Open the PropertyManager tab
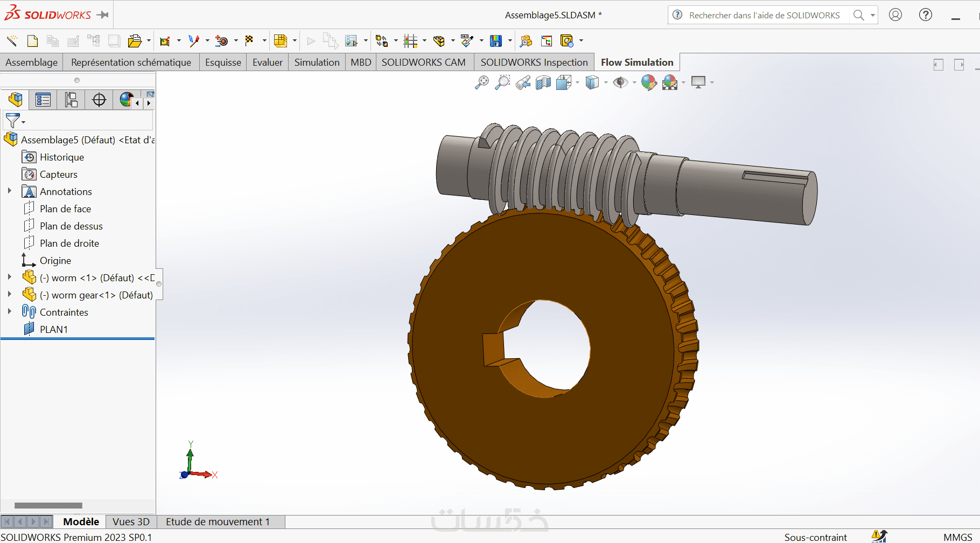This screenshot has height=543, width=980. [43, 100]
